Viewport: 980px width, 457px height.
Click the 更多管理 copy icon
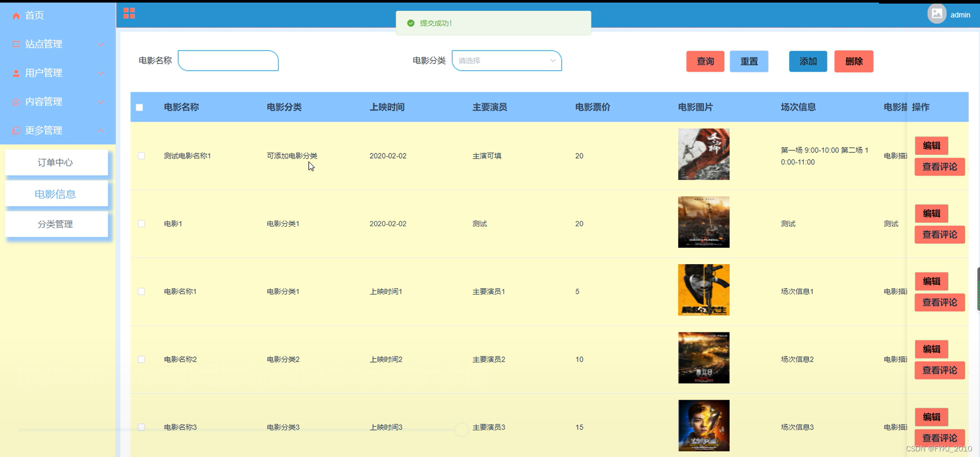(16, 131)
